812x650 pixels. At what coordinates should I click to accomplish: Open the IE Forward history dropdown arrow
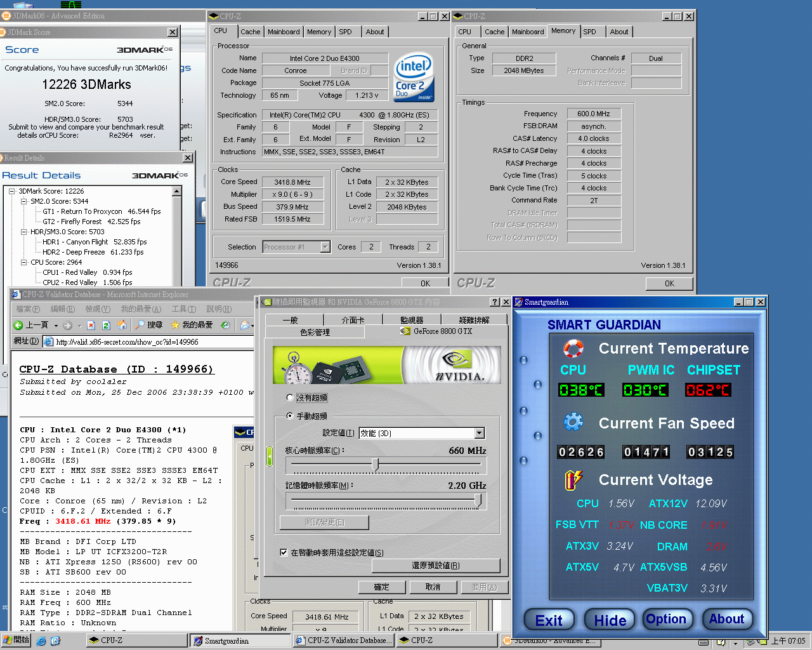click(79, 325)
